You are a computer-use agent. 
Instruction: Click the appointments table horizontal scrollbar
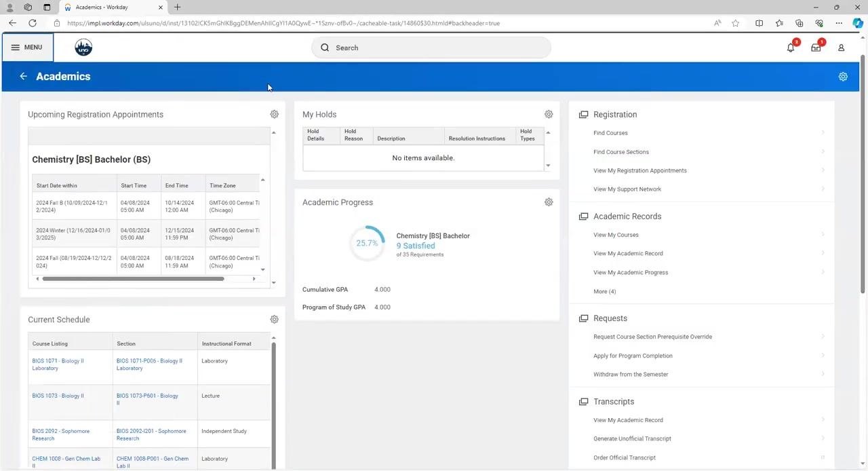[x=133, y=279]
